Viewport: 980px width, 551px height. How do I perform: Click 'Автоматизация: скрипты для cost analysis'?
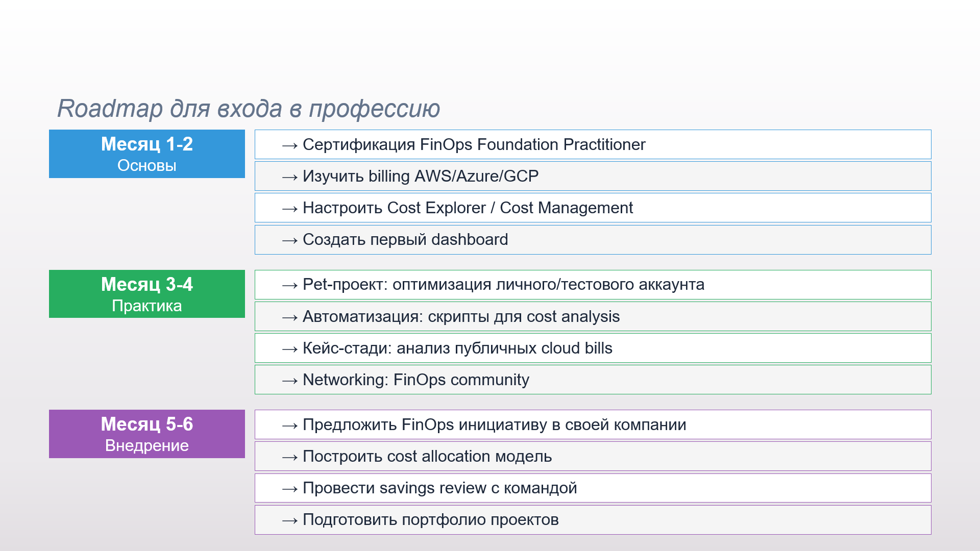coord(460,316)
